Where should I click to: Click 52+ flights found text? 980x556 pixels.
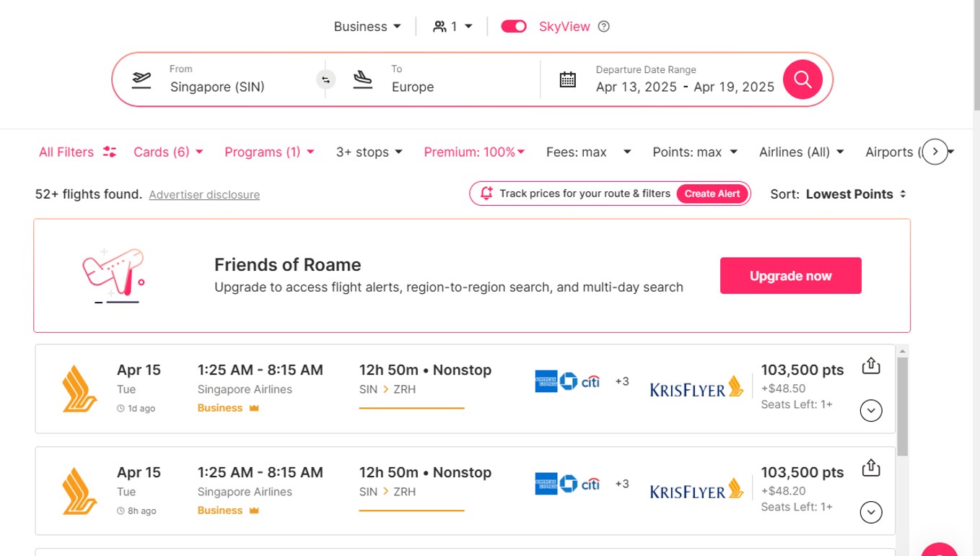pos(88,194)
